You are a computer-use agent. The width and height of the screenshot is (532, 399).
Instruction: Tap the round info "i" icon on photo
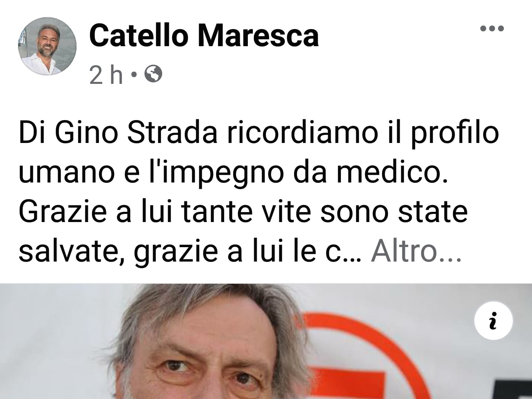click(493, 320)
